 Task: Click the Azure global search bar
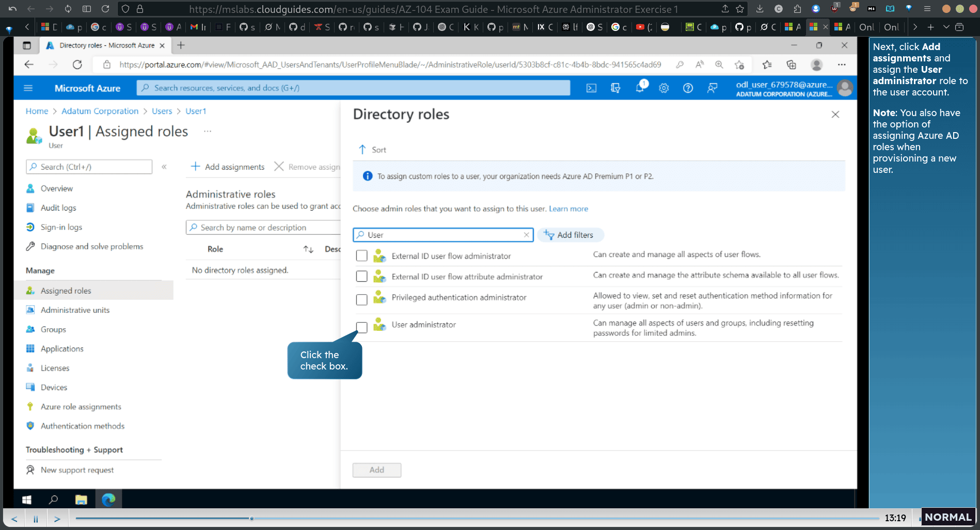point(354,88)
